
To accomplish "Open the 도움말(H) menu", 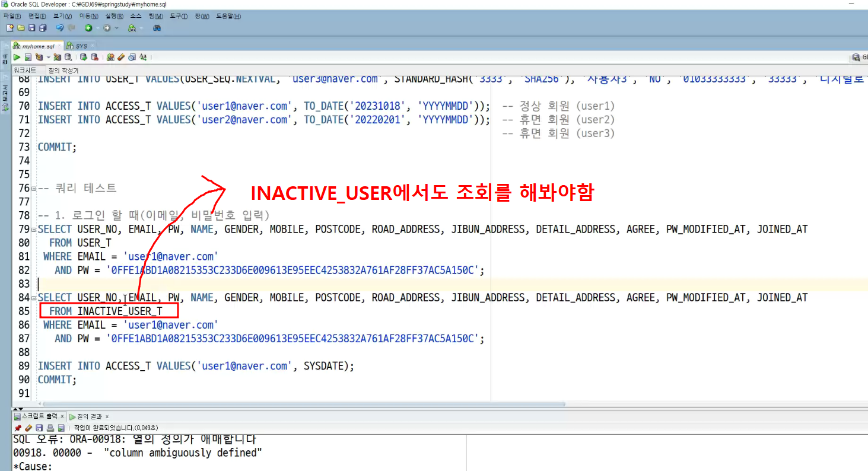I will tap(228, 16).
